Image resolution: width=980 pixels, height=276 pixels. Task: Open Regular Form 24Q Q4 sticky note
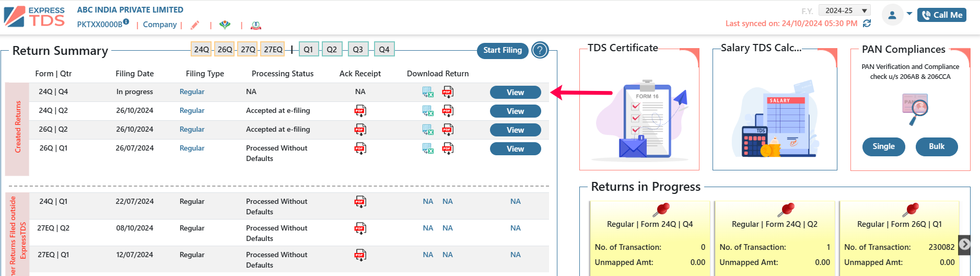pyautogui.click(x=650, y=238)
